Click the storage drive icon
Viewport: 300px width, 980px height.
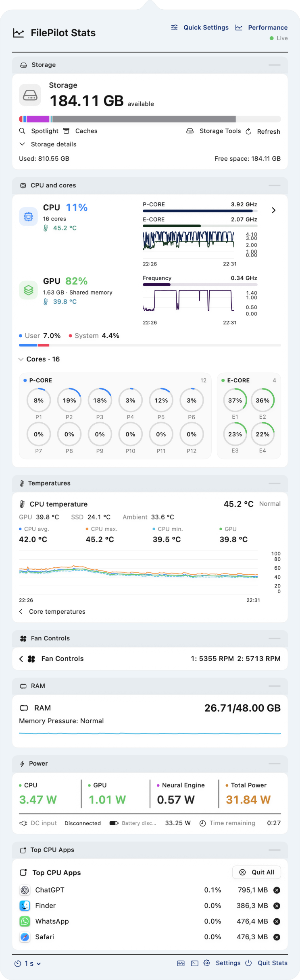30,95
